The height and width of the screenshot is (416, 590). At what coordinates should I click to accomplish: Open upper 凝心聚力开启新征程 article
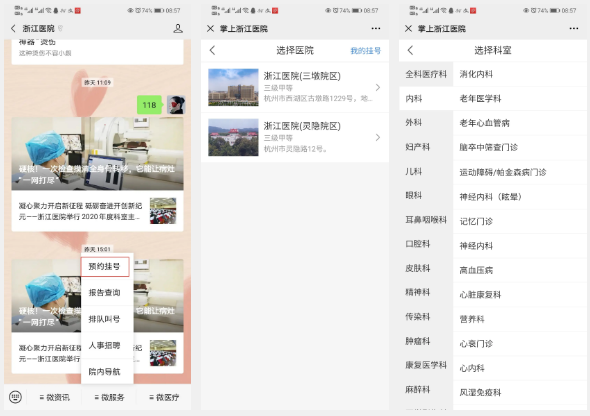[97, 211]
